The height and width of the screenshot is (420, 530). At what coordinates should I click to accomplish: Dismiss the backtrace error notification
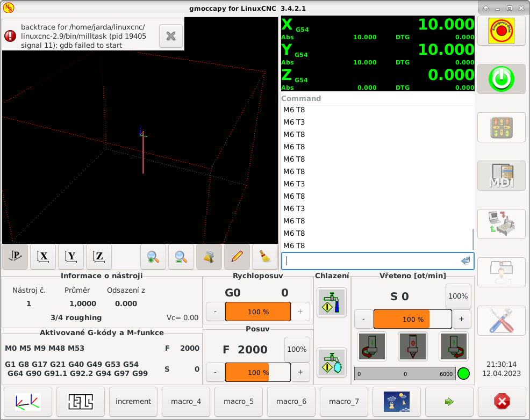(x=171, y=36)
